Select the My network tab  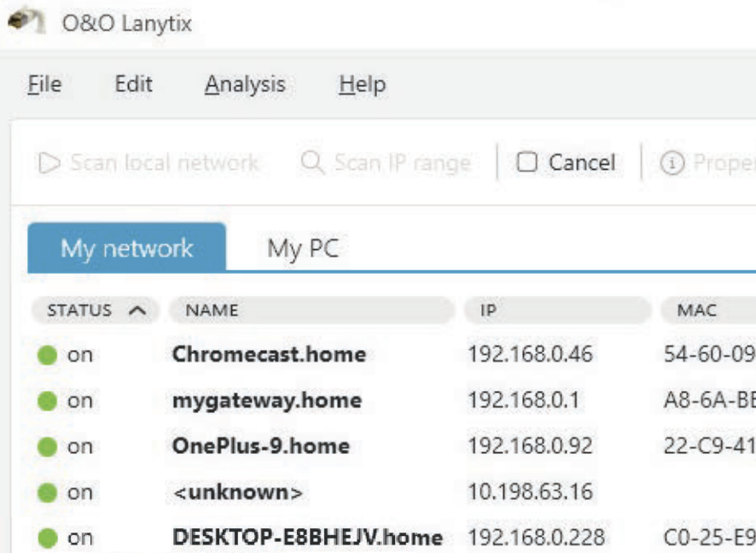click(126, 249)
